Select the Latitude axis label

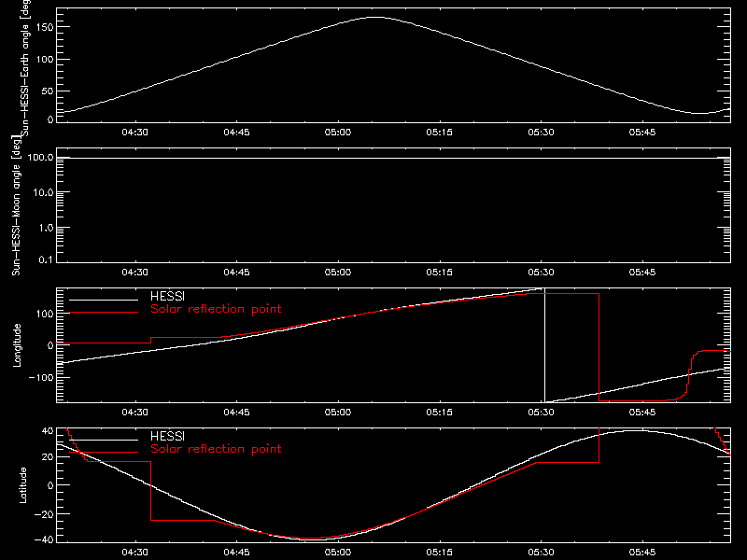point(22,485)
